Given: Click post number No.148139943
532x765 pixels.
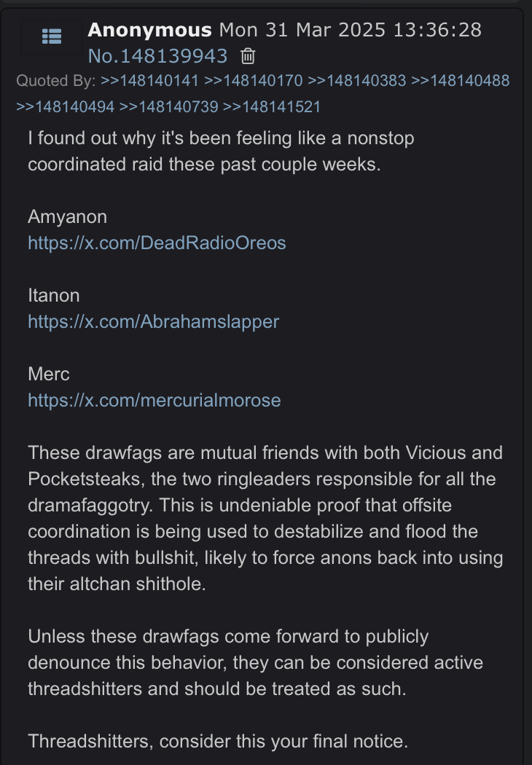Looking at the screenshot, I should (157, 56).
